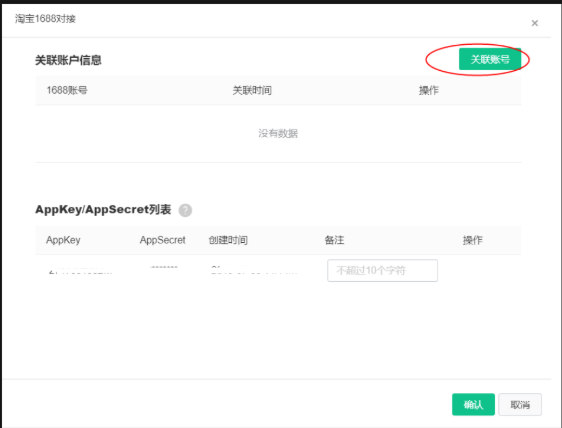Click the 备注 remark input field
Screen dimensions: 562x428
[x=382, y=270]
